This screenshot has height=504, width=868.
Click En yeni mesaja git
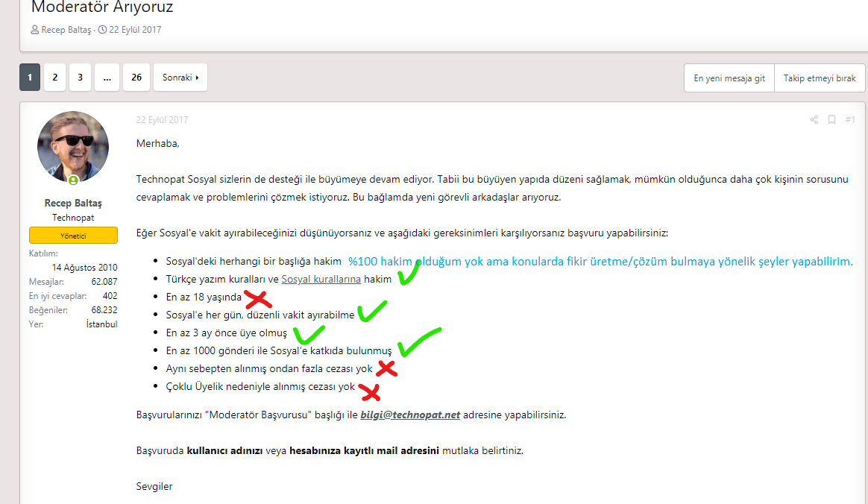click(x=729, y=78)
